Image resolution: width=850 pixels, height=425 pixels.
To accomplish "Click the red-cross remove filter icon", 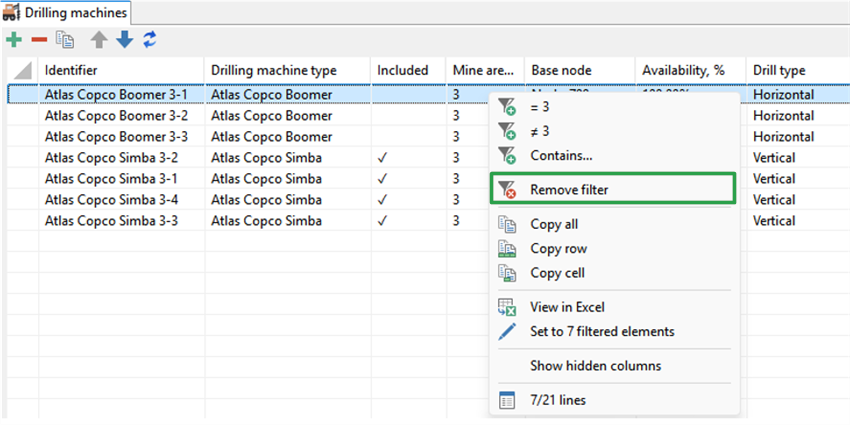I will point(507,189).
